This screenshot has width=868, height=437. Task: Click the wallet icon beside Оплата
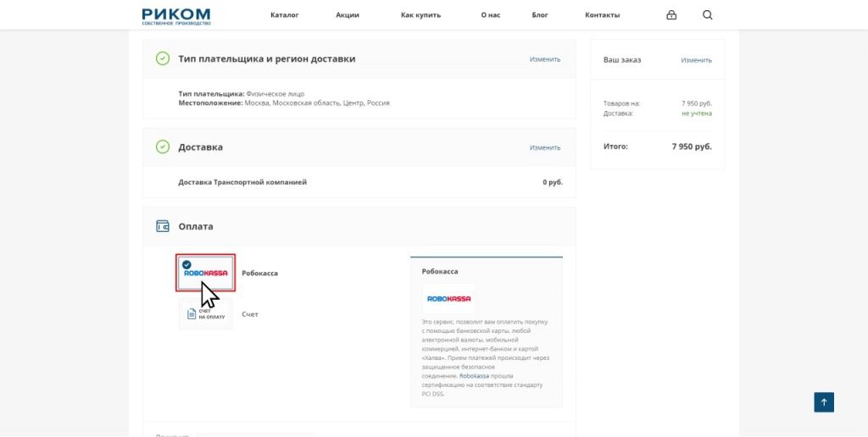pyautogui.click(x=163, y=226)
